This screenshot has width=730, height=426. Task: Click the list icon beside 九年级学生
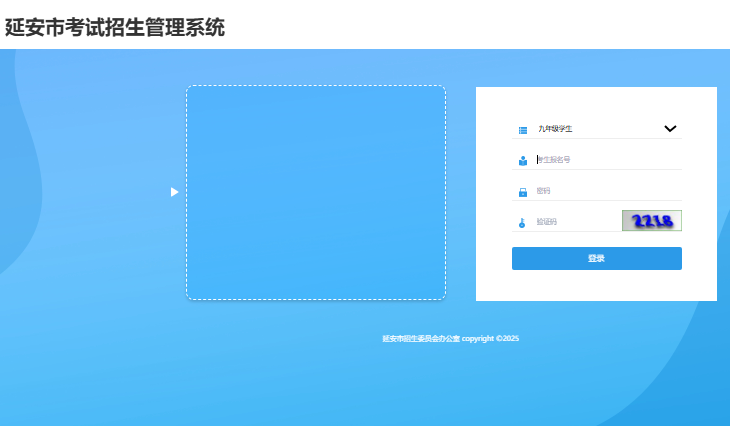coord(523,129)
